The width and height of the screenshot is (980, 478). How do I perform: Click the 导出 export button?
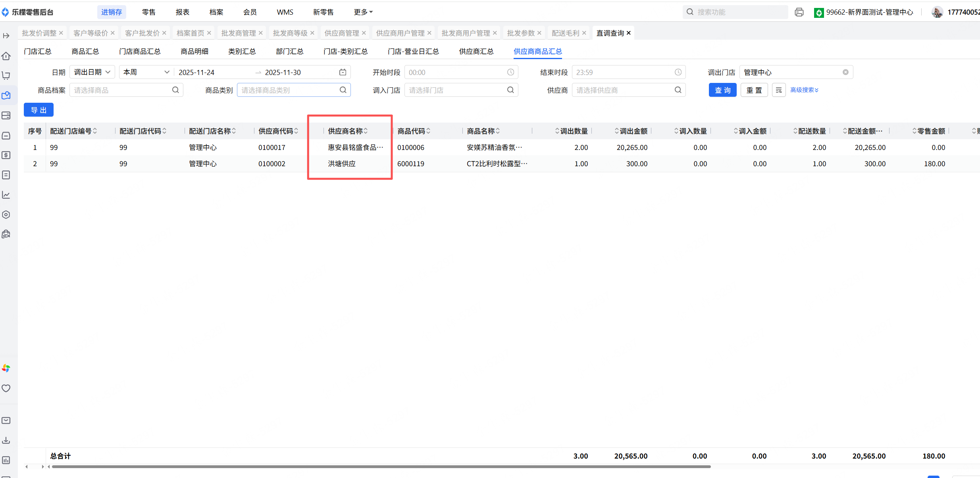click(x=39, y=110)
